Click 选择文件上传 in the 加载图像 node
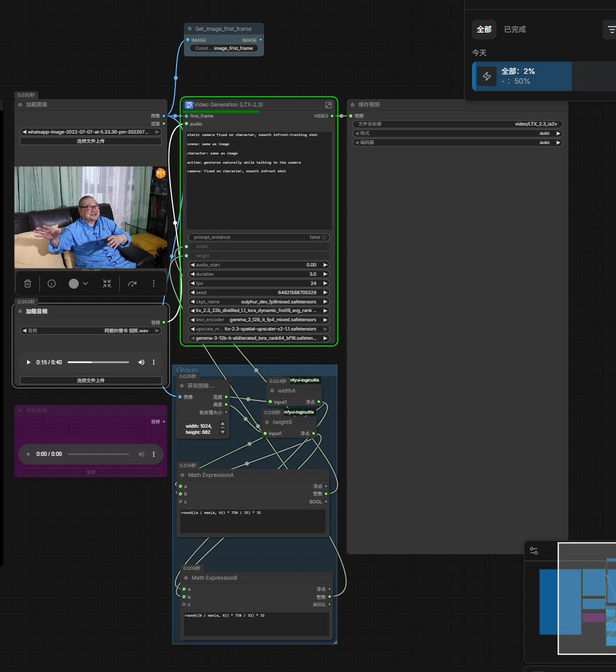The width and height of the screenshot is (616, 672). pyautogui.click(x=90, y=141)
